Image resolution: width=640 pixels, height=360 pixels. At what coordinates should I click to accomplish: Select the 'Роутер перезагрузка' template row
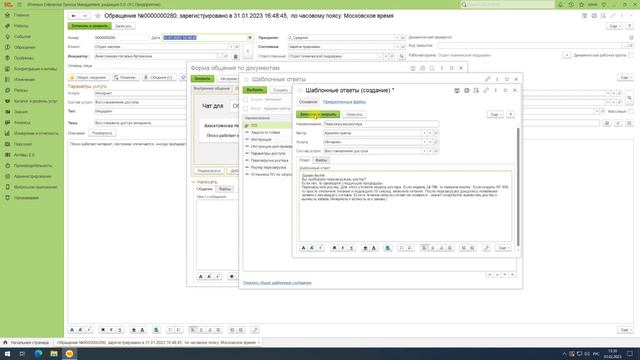click(x=267, y=167)
